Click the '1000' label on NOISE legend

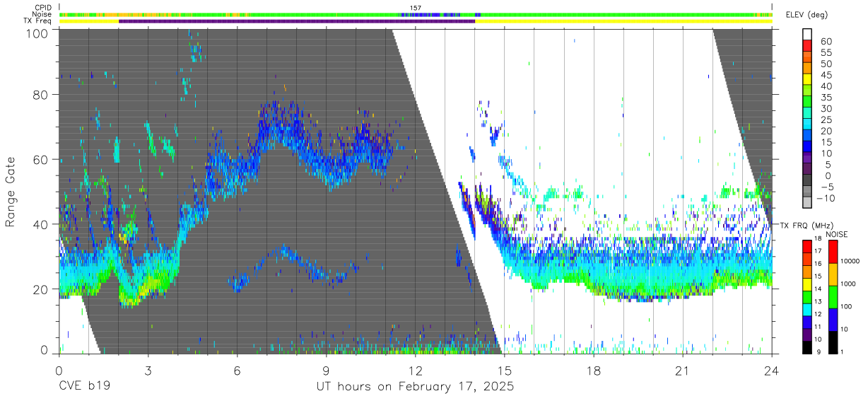tap(848, 284)
